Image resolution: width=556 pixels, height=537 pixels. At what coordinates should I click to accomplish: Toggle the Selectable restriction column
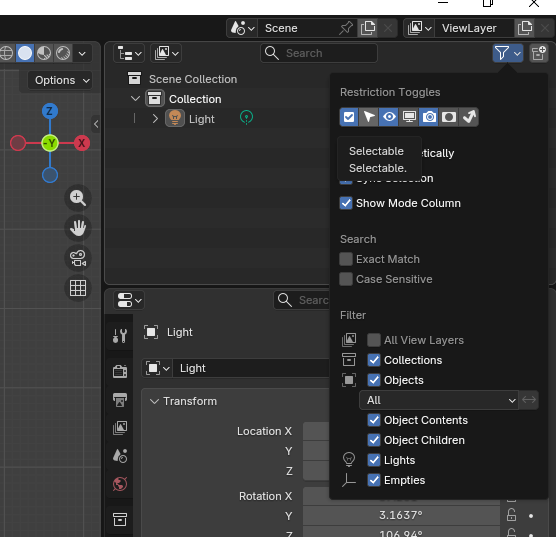click(369, 117)
